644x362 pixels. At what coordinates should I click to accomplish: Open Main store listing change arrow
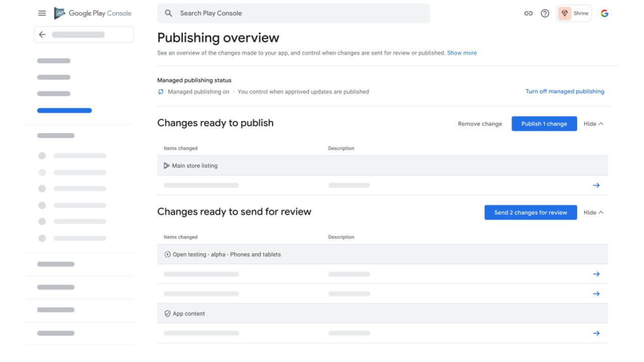click(596, 186)
